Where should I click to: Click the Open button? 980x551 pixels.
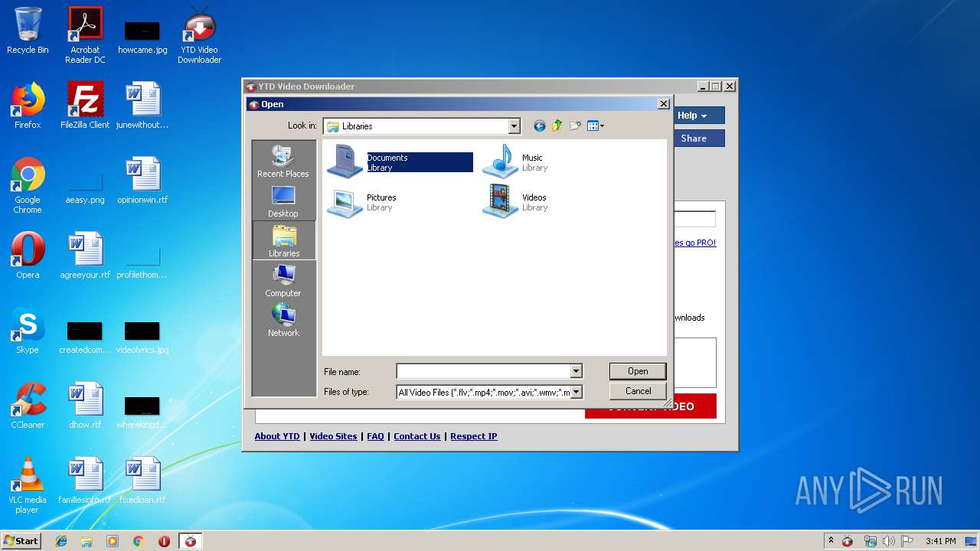point(638,371)
